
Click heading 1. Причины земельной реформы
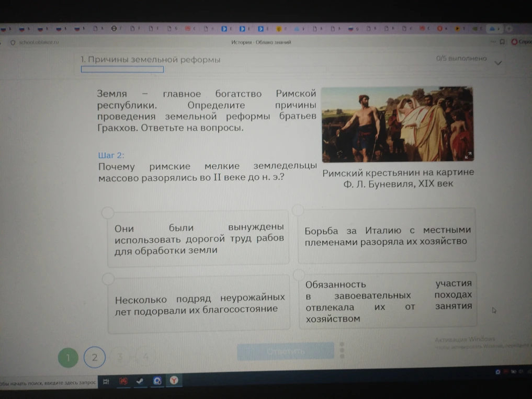click(x=151, y=60)
